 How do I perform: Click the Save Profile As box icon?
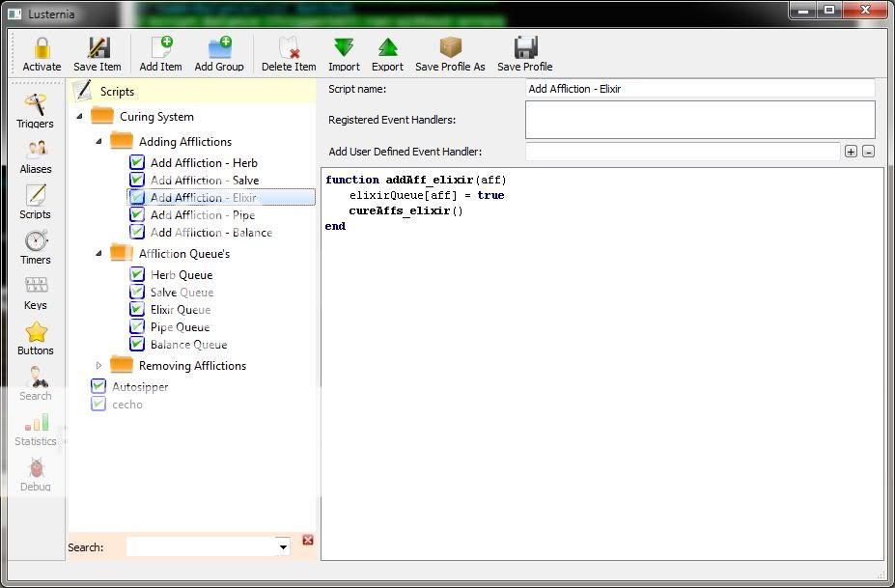tap(450, 47)
